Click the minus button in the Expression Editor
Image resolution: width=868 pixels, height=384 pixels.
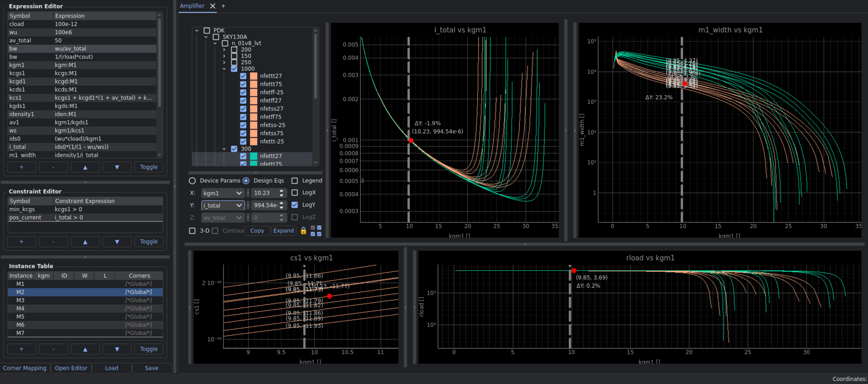point(53,167)
